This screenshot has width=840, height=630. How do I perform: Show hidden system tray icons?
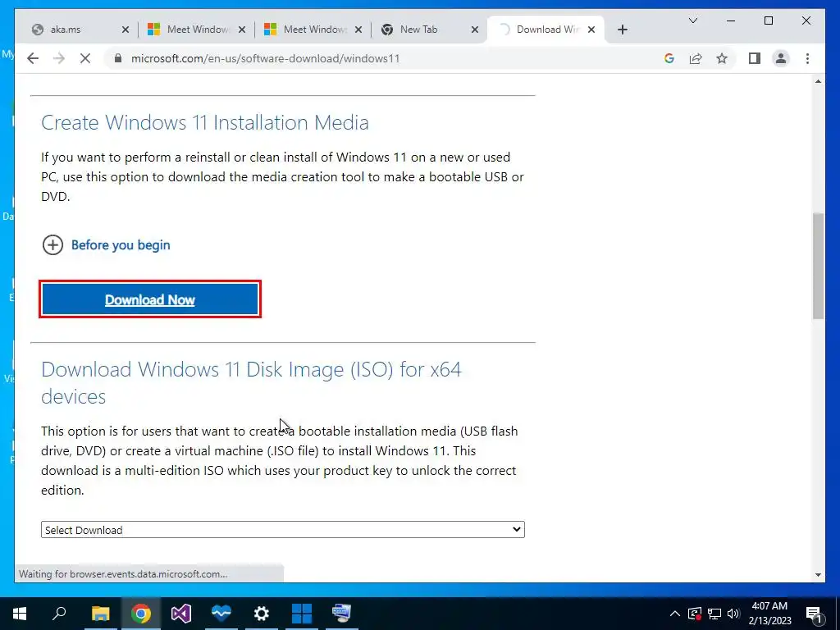(675, 614)
